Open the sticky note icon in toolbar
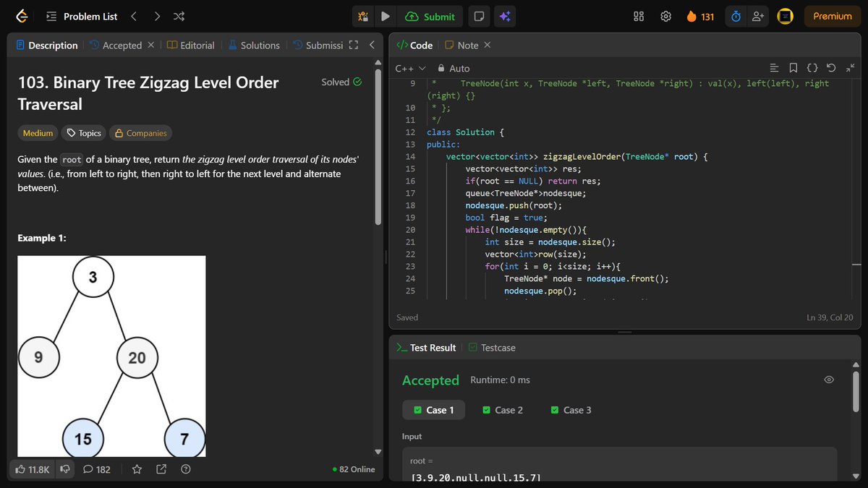Screen dimensions: 868x488 pyautogui.click(x=478, y=16)
